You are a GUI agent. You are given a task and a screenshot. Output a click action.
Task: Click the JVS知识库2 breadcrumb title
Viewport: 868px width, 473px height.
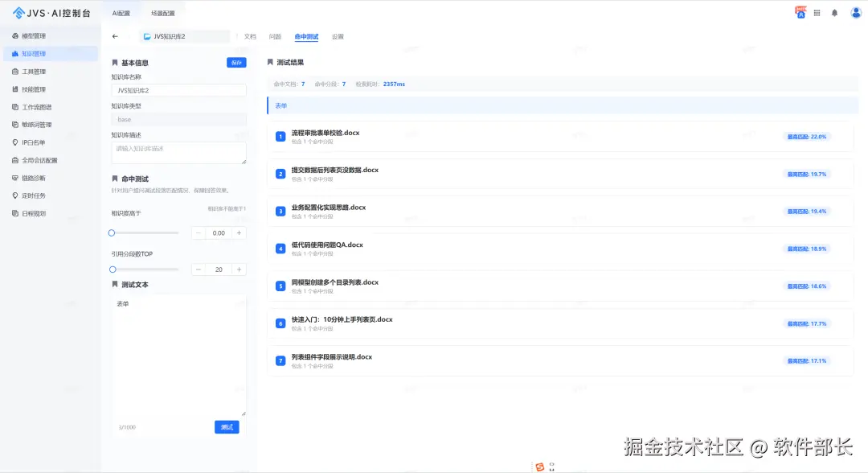tap(170, 36)
